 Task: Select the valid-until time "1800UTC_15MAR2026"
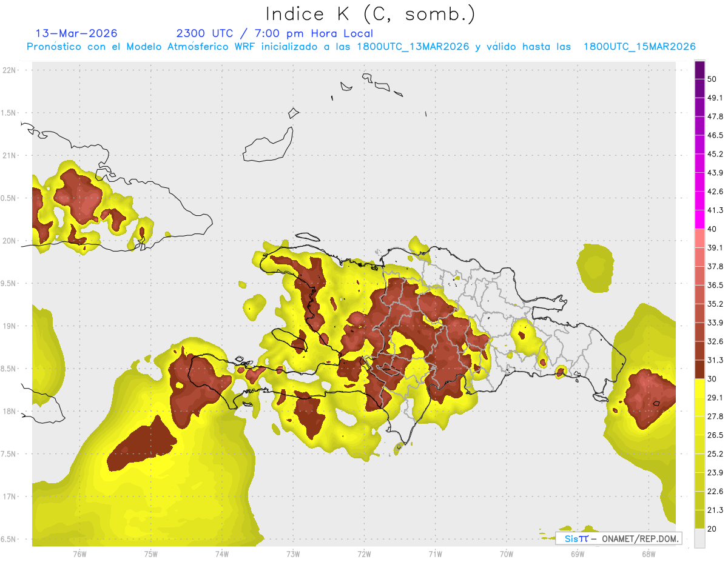(x=639, y=47)
